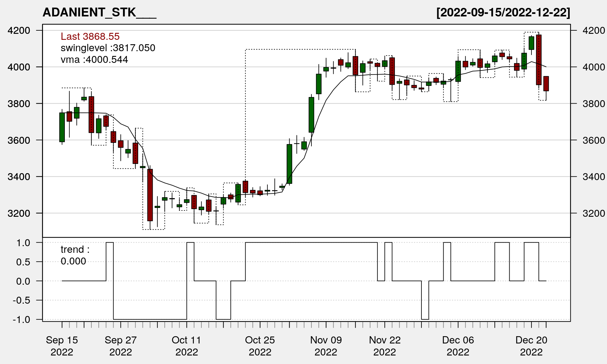This screenshot has height=364, width=607.
Task: Click the tall red candle in early October
Action: [x=150, y=195]
